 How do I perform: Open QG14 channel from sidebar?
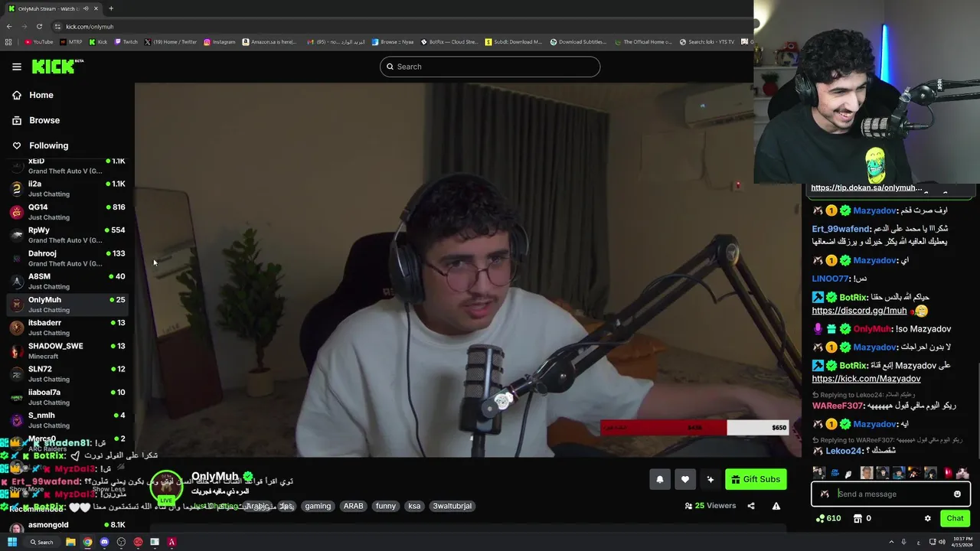[67, 212]
